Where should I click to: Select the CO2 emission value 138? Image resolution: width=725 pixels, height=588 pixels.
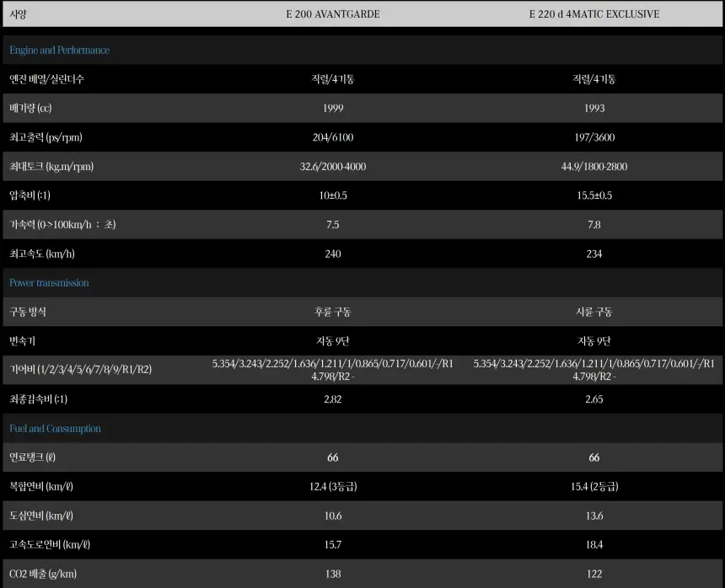333,574
